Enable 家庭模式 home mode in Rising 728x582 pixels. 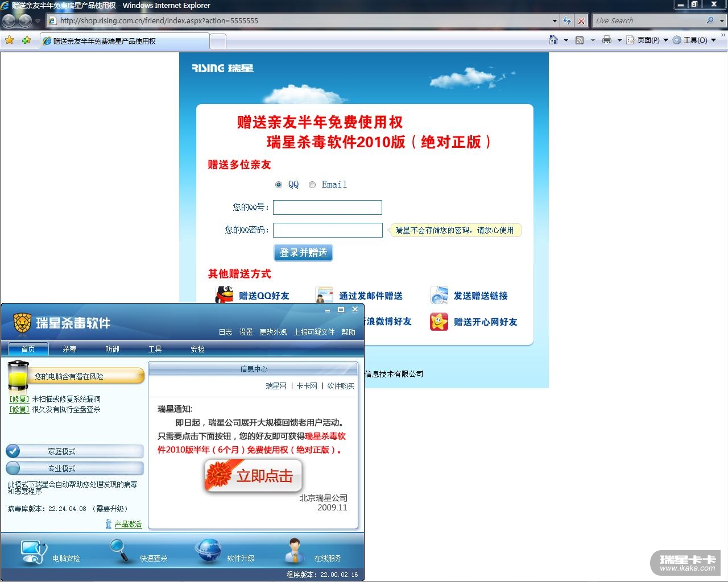75,451
